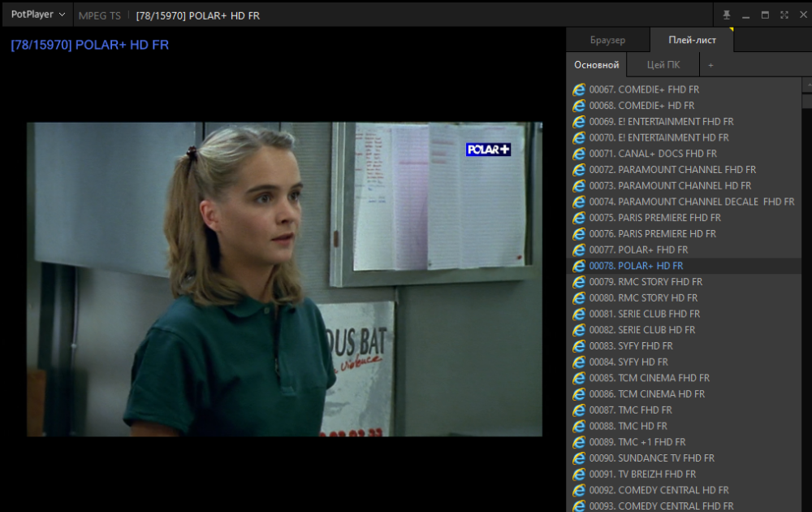Screen dimensions: 812x512
Task: Select playlist entry 00087. TMC FHD FR
Action: [684, 410]
